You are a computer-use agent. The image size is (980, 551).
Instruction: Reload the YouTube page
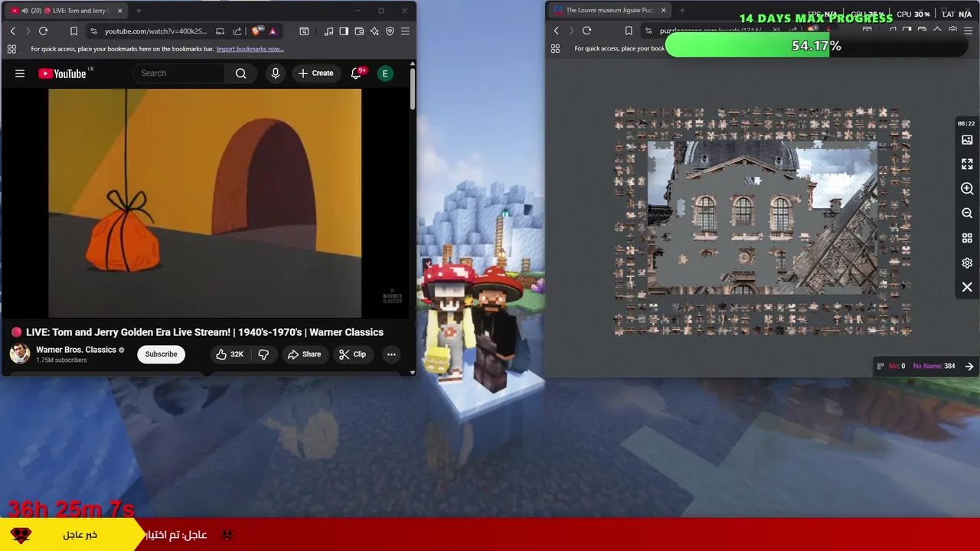(x=44, y=31)
